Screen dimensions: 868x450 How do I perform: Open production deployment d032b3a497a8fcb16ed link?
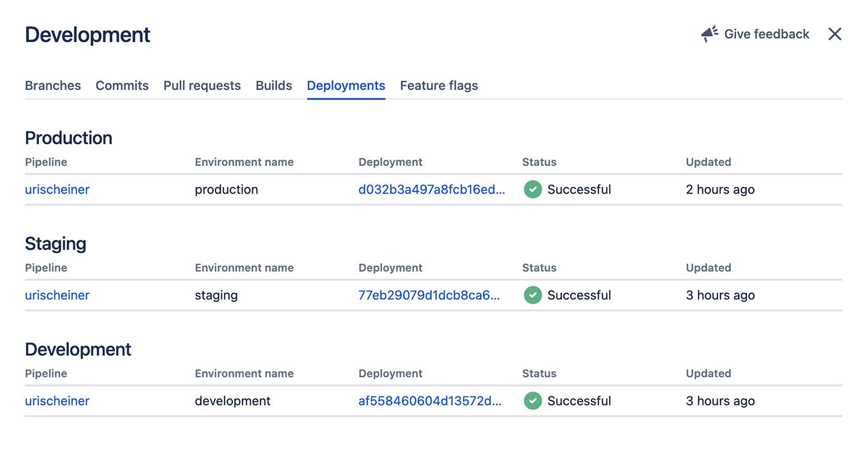(x=431, y=189)
